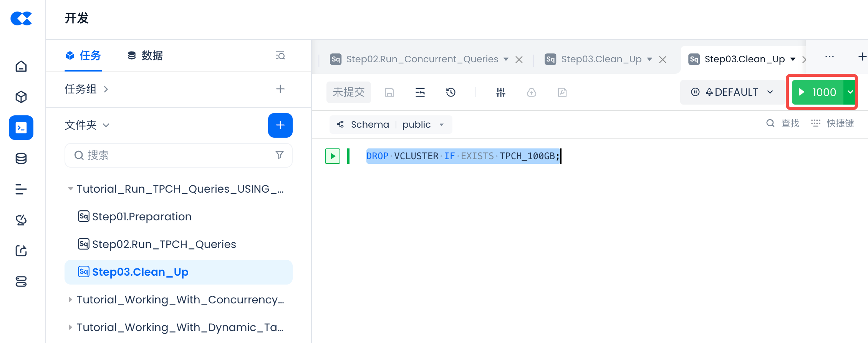Click the save icon in editor toolbar

(x=389, y=92)
